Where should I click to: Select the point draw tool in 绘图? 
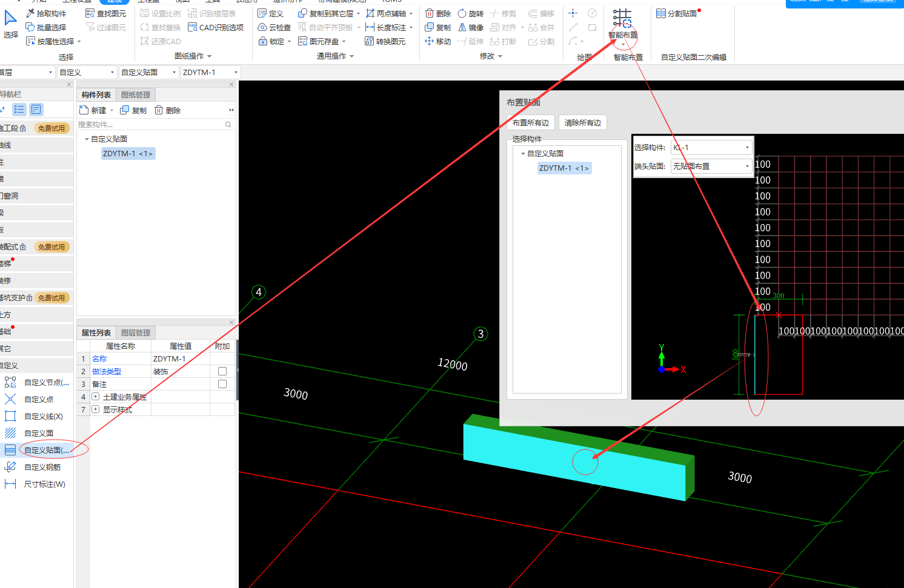[573, 13]
